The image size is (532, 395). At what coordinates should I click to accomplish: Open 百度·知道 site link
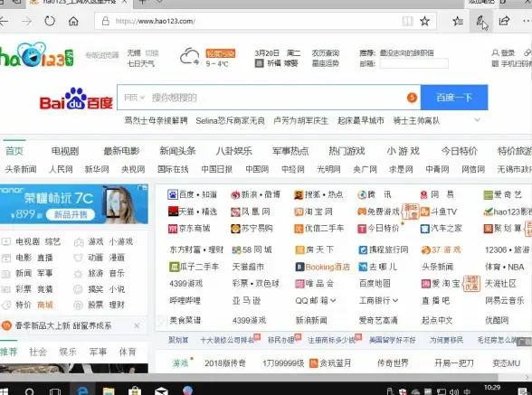(192, 194)
